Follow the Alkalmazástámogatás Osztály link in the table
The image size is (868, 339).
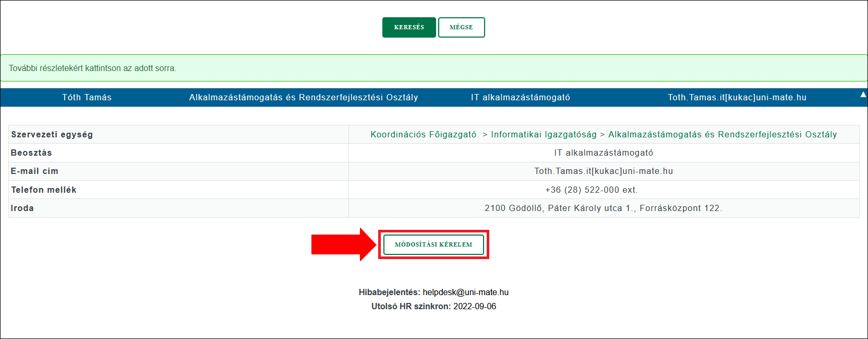point(722,135)
